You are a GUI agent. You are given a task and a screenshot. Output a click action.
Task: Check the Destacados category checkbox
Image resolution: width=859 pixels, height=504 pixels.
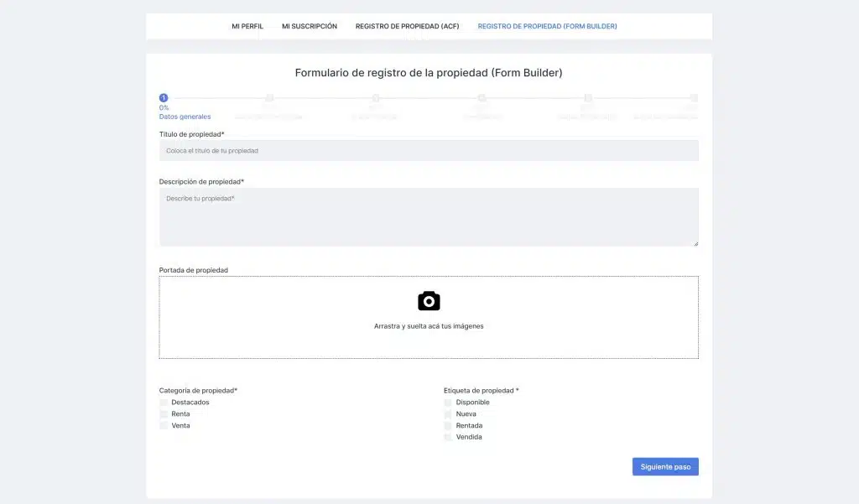pyautogui.click(x=164, y=403)
